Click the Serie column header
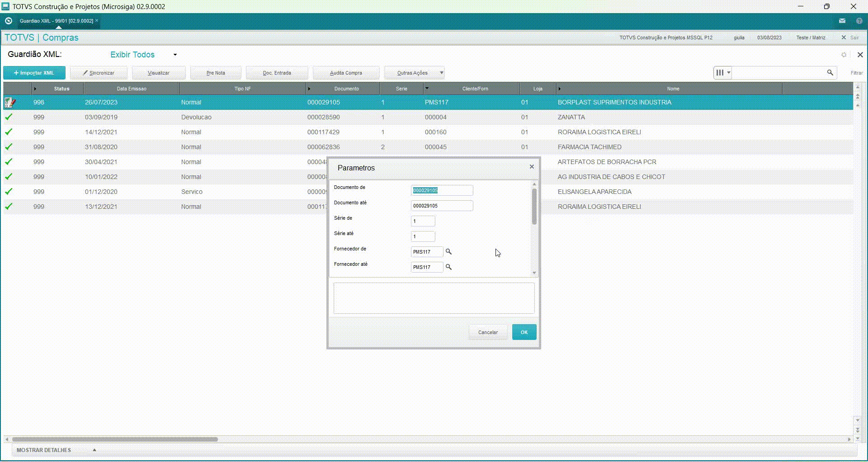 click(401, 89)
